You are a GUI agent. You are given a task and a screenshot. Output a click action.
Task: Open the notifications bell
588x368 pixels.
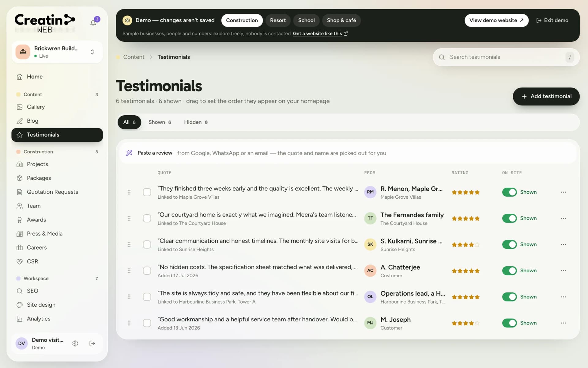[93, 23]
